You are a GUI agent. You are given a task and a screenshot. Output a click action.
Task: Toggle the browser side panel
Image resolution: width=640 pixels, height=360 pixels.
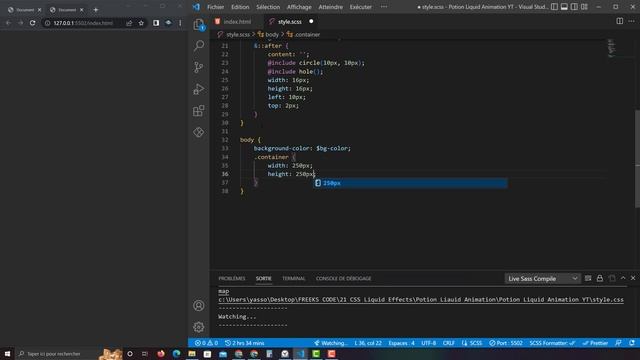pos(156,23)
